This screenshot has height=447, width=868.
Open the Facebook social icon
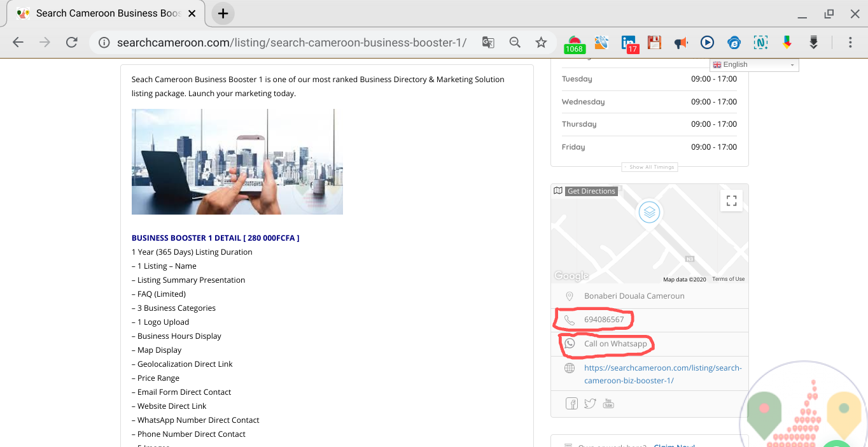coord(571,404)
